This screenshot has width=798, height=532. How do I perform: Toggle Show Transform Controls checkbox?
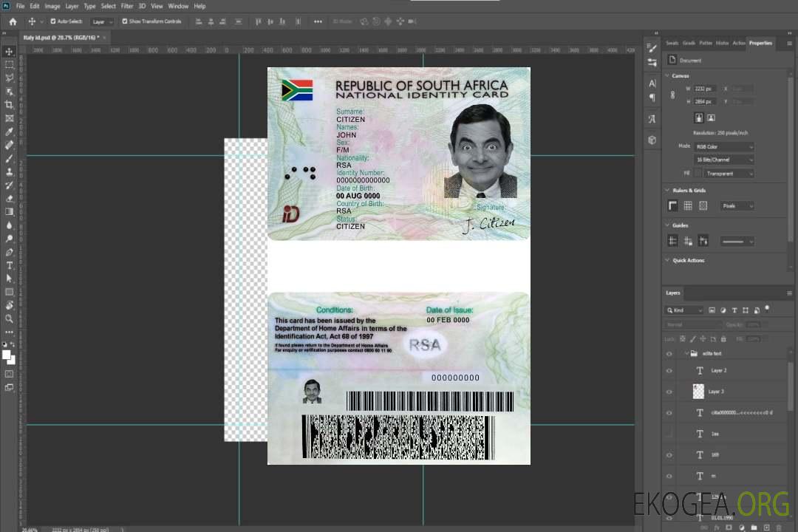pos(125,21)
